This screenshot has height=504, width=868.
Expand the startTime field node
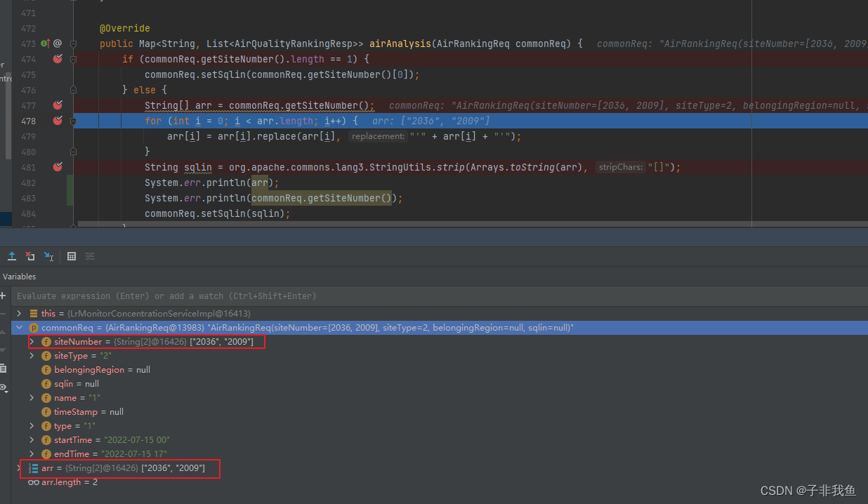[32, 440]
